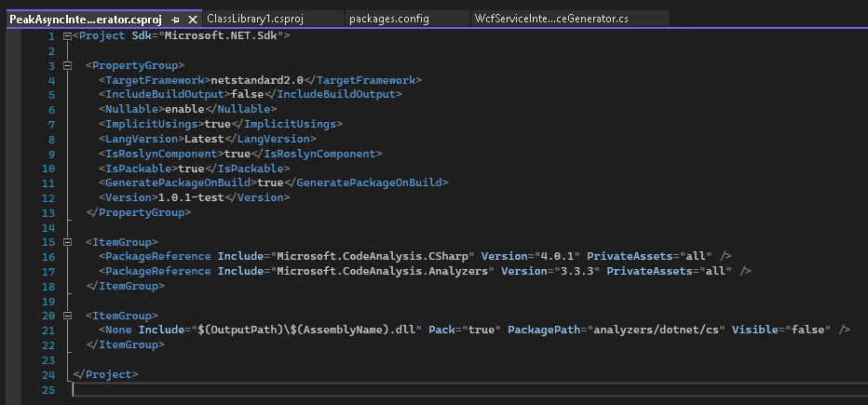Switch to WcfServiceInte...ceGenerator.cs tab
The height and width of the screenshot is (405, 868).
click(x=551, y=19)
